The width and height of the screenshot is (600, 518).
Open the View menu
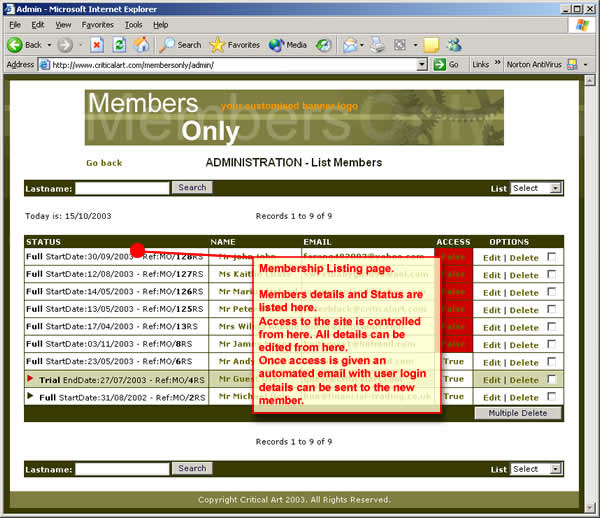click(63, 25)
